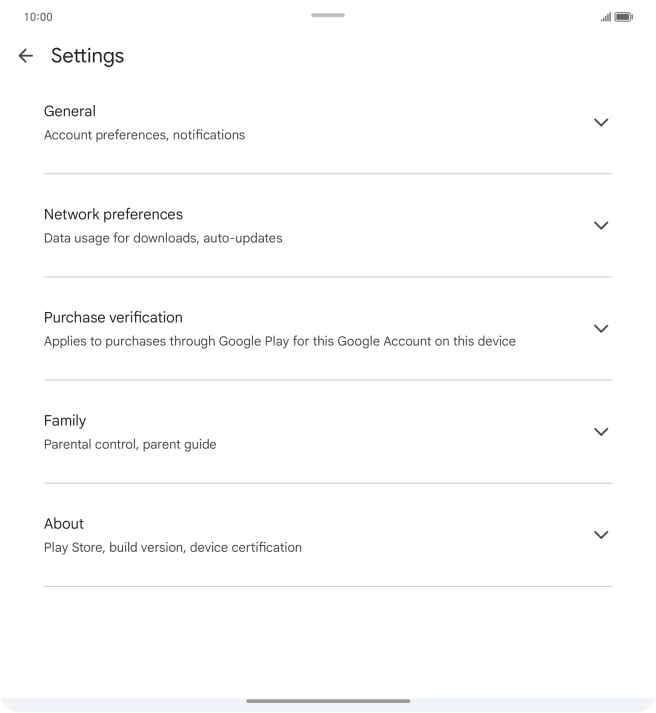
Task: Tap 'Data usage for downloads, auto-updates' text
Action: click(x=163, y=239)
